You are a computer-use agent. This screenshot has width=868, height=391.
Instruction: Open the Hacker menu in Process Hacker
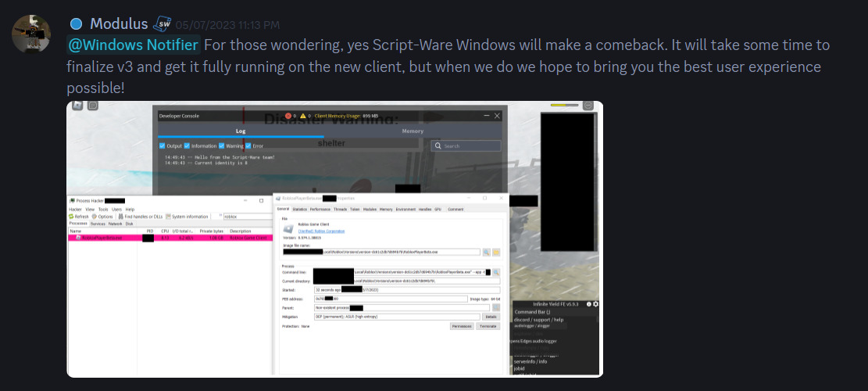click(75, 210)
